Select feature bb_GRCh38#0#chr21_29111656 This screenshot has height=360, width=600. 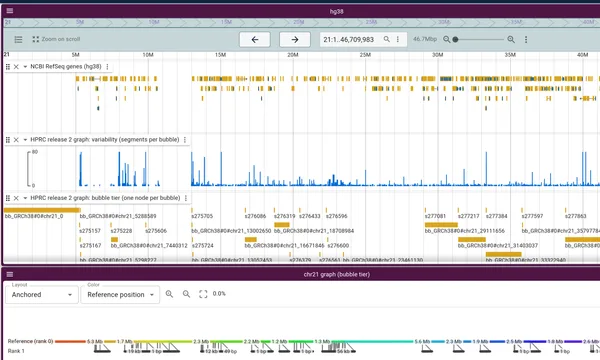441,225
